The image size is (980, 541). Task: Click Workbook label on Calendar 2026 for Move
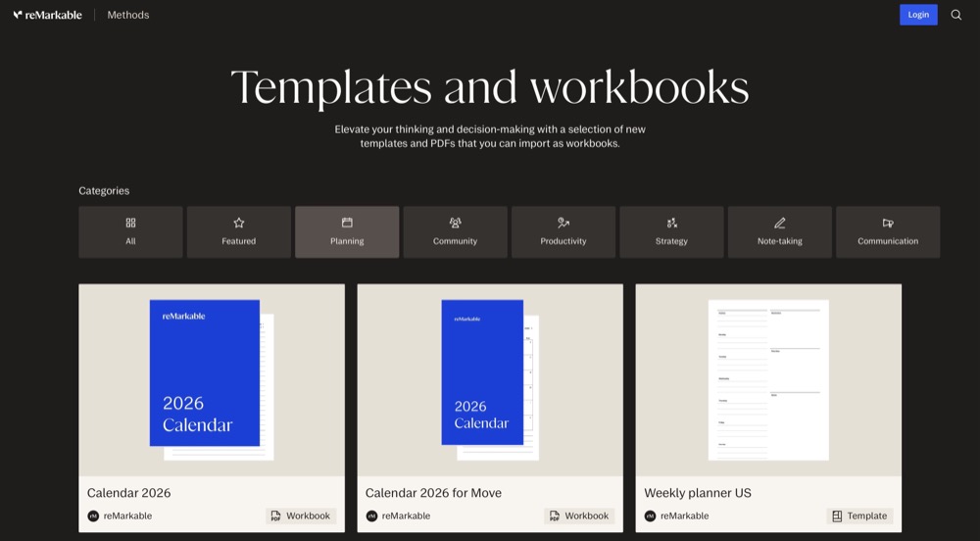coord(586,516)
